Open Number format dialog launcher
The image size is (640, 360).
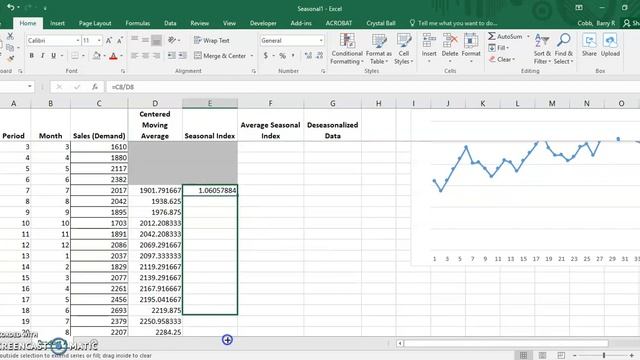pos(323,71)
